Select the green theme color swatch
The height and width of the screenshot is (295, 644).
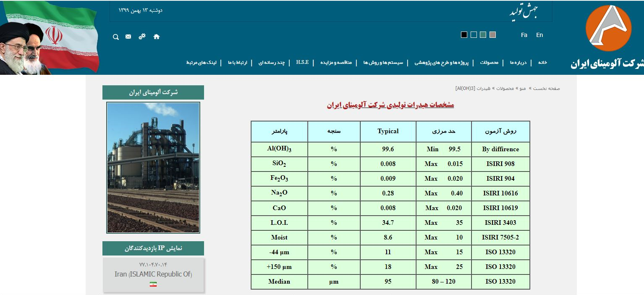(483, 35)
